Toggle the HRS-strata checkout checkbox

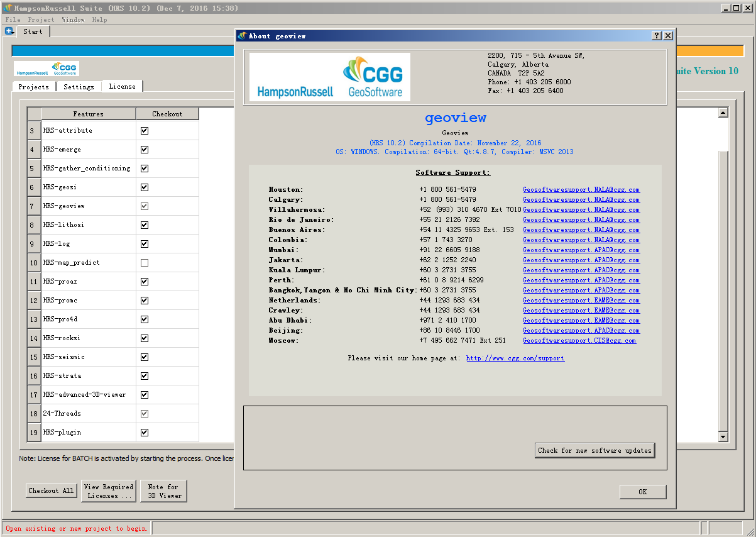pos(145,376)
